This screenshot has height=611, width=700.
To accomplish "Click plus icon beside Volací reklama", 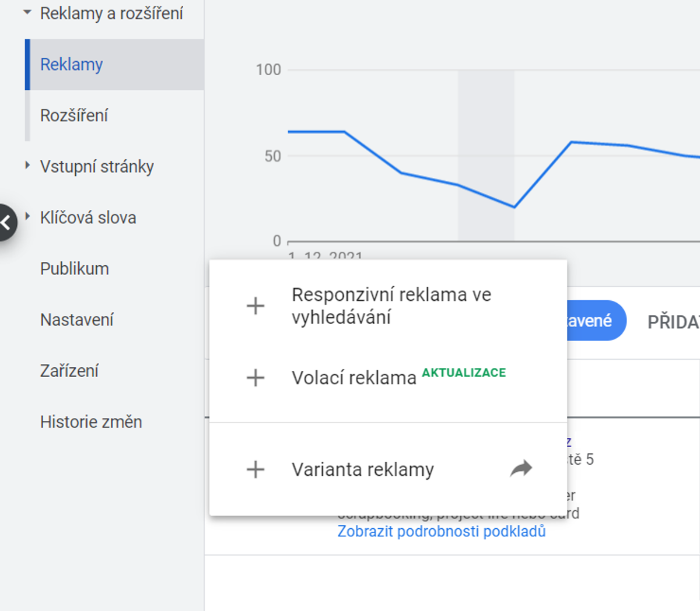I will [x=256, y=378].
